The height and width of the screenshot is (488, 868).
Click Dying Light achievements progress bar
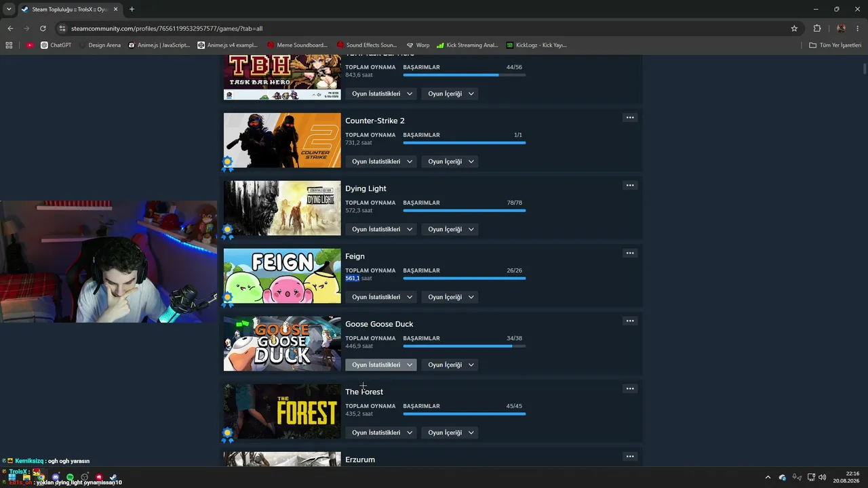click(465, 211)
